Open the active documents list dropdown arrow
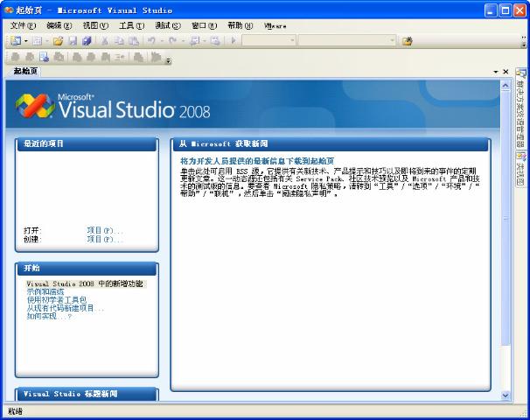The height and width of the screenshot is (420, 530). [496, 72]
